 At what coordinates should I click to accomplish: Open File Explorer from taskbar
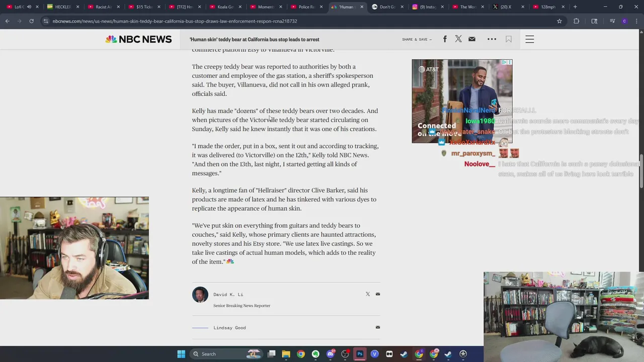[286, 354]
